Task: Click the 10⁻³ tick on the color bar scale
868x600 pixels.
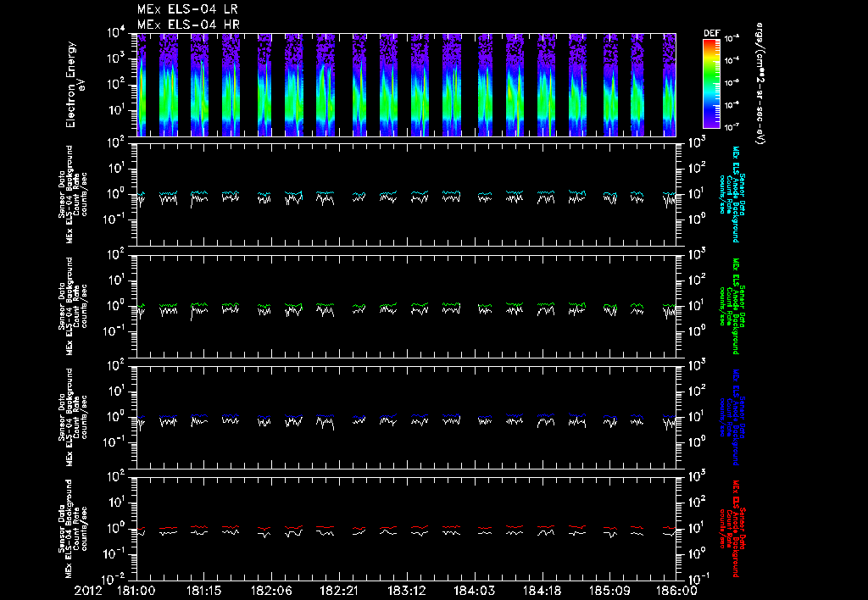Action: click(732, 38)
